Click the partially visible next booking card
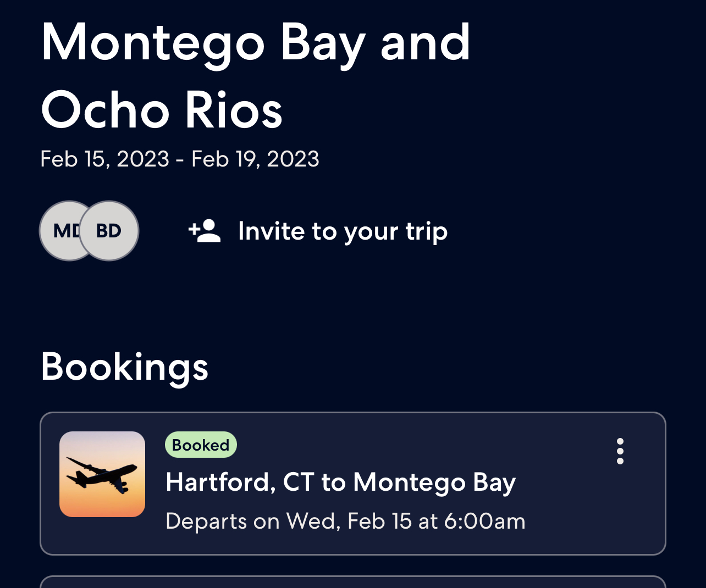 352,582
